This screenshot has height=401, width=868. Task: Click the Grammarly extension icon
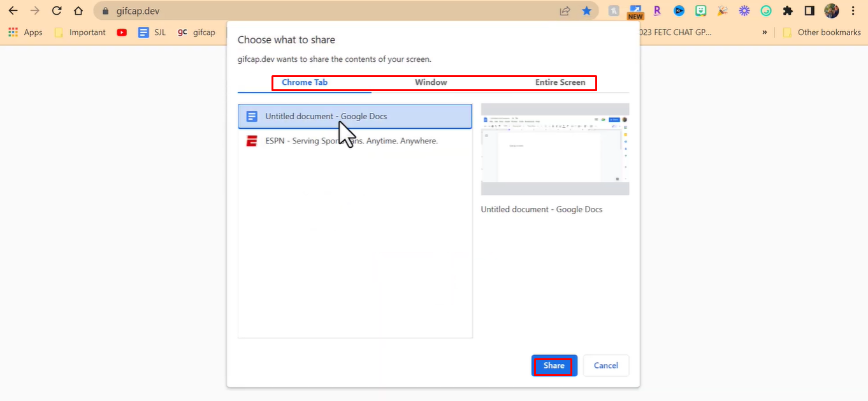(765, 11)
